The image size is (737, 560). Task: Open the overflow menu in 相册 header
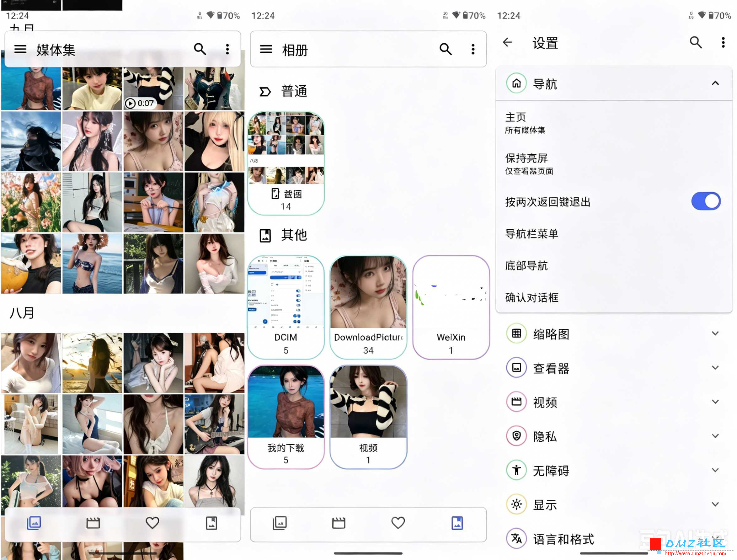[473, 49]
